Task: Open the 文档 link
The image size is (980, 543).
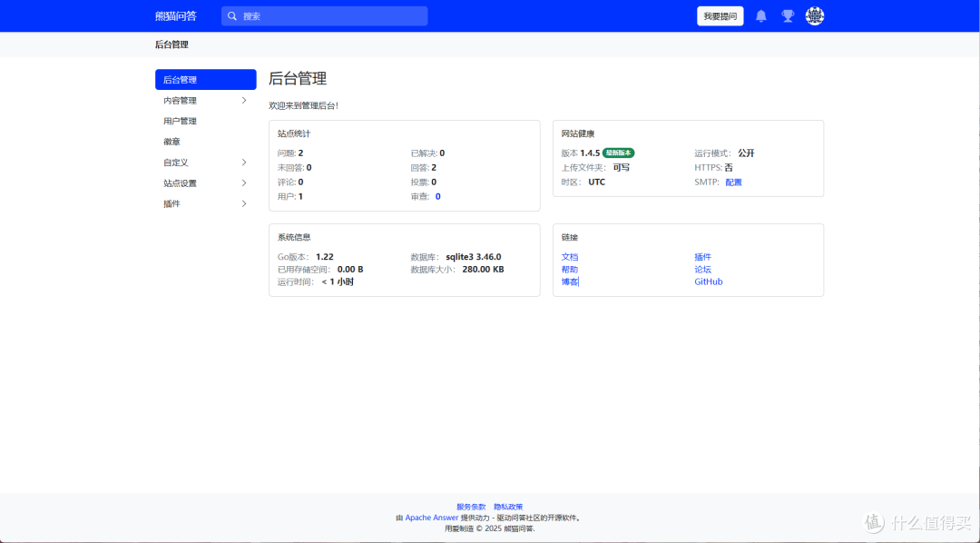Action: click(x=569, y=257)
